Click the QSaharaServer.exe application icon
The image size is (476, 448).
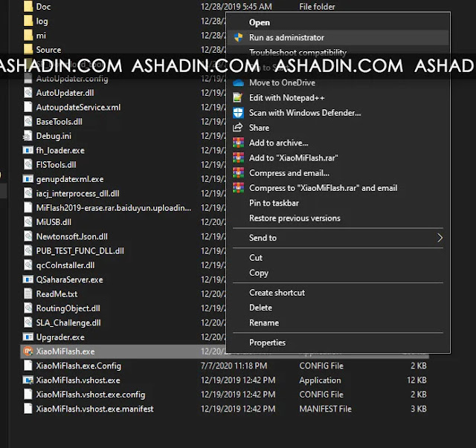click(x=28, y=279)
